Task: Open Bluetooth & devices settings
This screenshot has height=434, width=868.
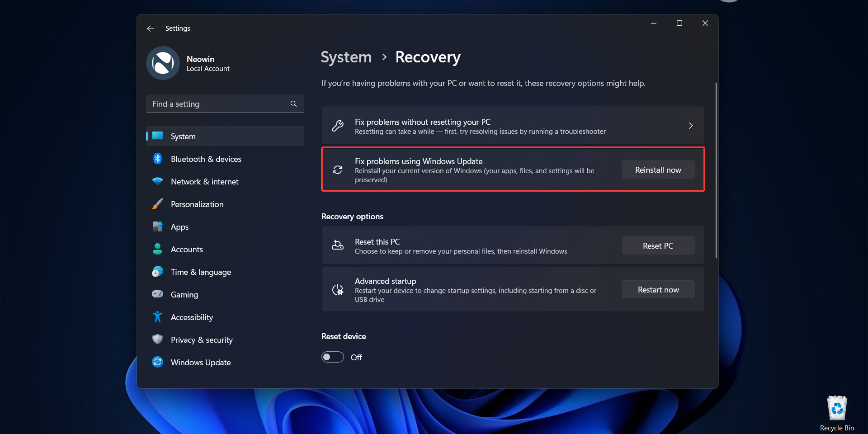Action: pyautogui.click(x=206, y=159)
